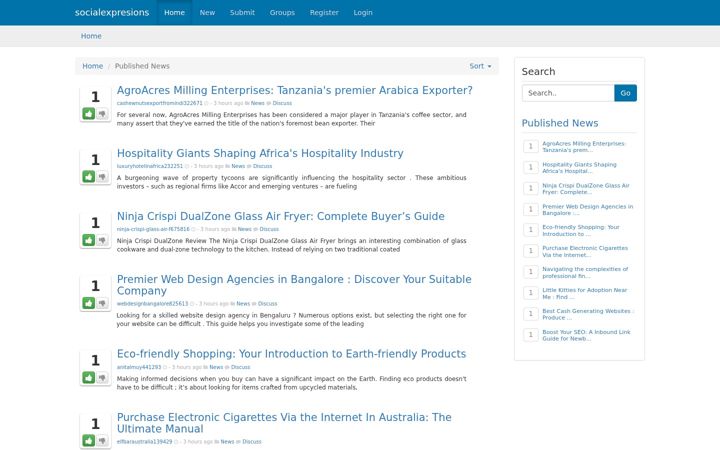Open author cashewnutsexportfromindi322671 profile
720x450 pixels.
coord(159,103)
